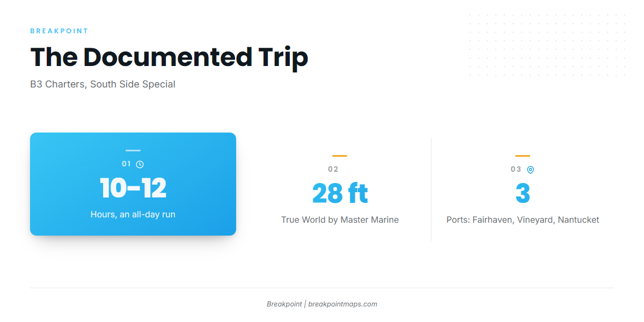
Task: Click the 02 index label
Action: click(x=333, y=169)
